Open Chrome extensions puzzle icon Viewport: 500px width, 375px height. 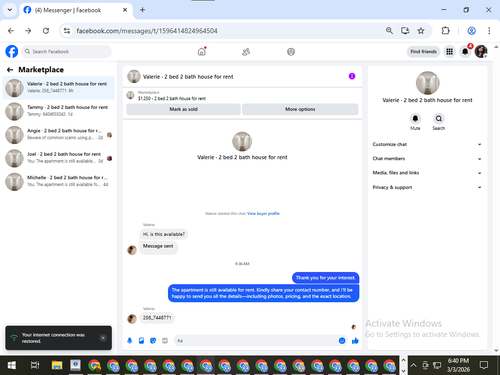tap(445, 31)
